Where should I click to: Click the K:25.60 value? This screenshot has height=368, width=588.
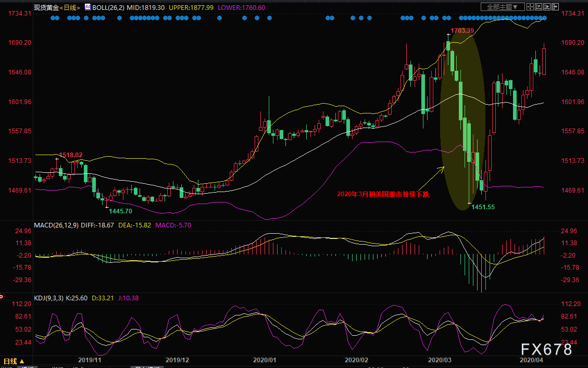coord(77,298)
